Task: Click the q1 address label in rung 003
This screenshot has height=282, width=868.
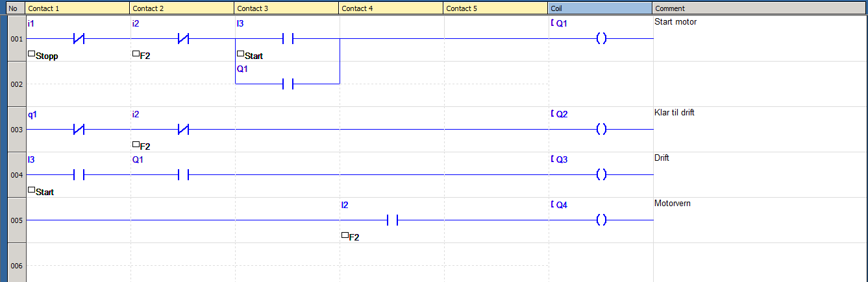Action: coord(32,114)
